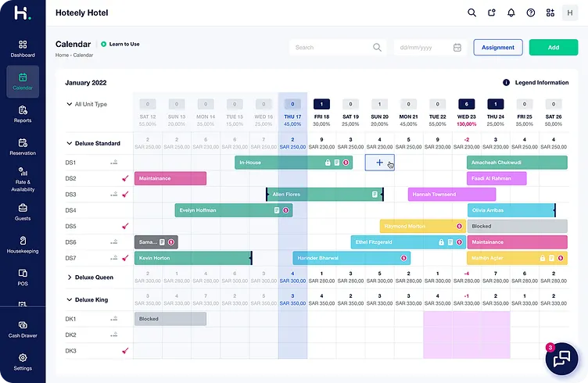588x383 pixels.
Task: Open the Maintainance block on DS2
Action: point(170,178)
